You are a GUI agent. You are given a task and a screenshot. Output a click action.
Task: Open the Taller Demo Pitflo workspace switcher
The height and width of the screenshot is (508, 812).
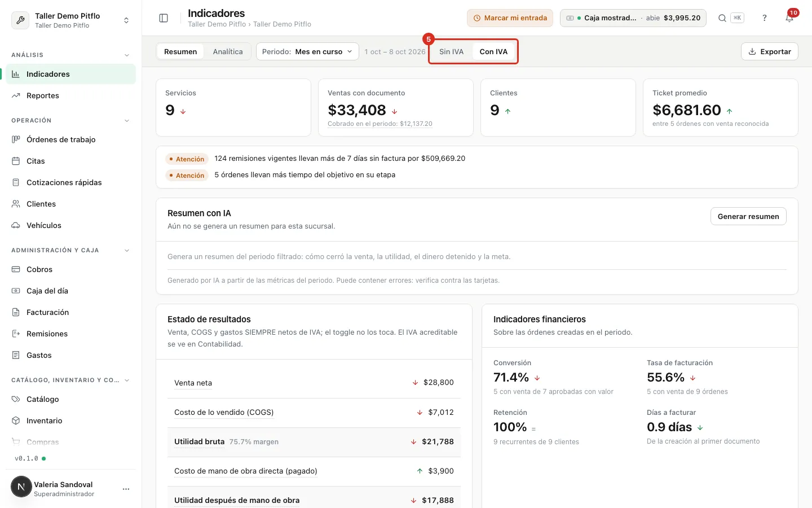[x=70, y=20]
